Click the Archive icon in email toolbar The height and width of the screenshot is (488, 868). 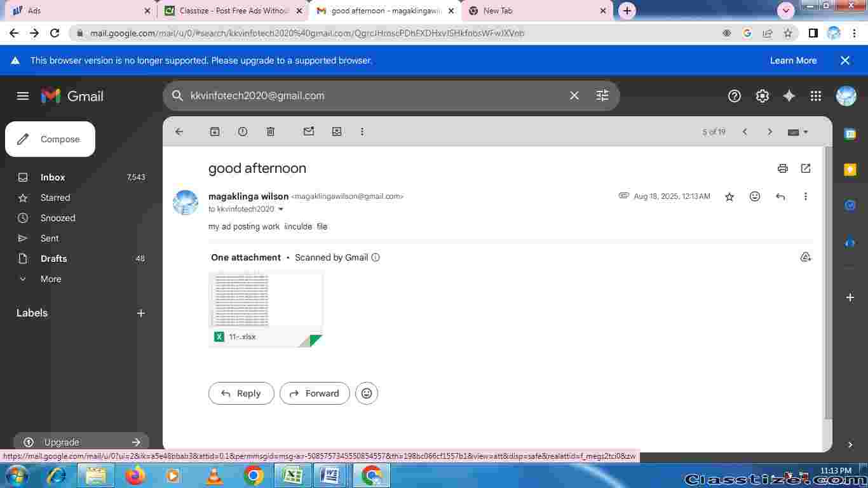215,132
